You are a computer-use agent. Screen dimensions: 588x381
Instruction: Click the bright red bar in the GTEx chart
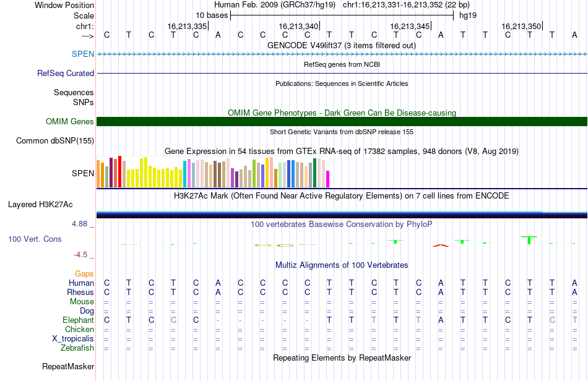pos(119,171)
